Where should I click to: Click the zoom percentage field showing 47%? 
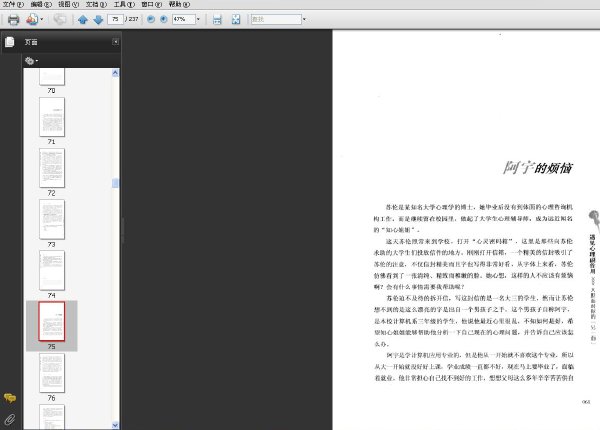tap(184, 19)
